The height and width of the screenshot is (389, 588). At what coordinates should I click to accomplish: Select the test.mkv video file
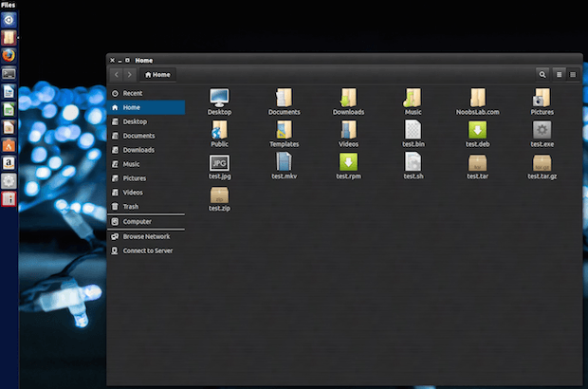coord(284,166)
